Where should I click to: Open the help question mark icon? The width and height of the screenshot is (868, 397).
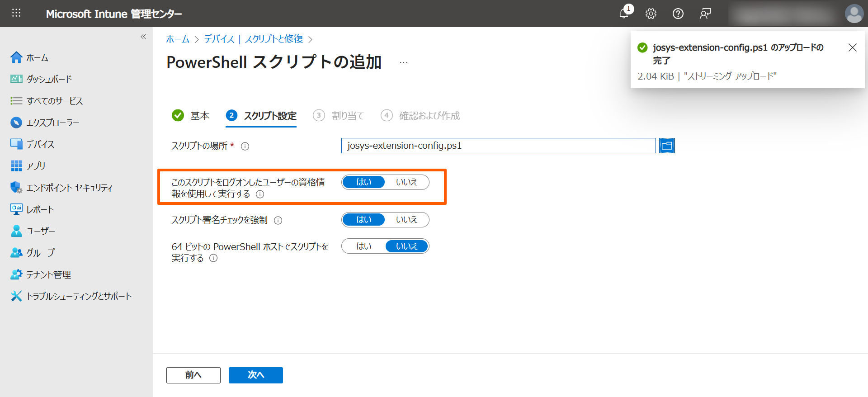678,14
